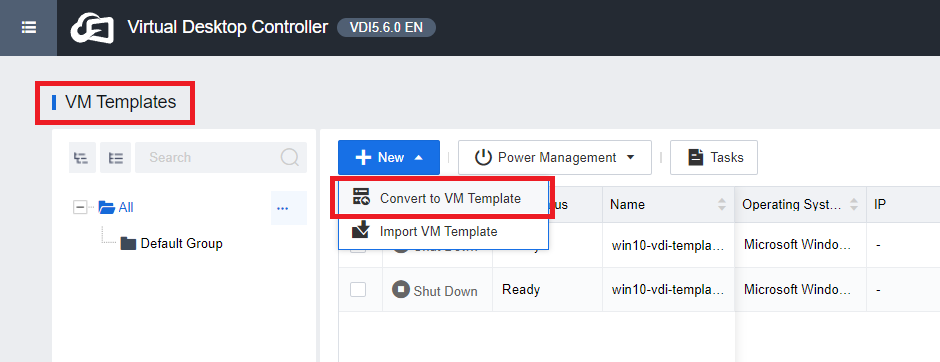Focus the group Search field
This screenshot has width=940, height=362.
click(207, 158)
